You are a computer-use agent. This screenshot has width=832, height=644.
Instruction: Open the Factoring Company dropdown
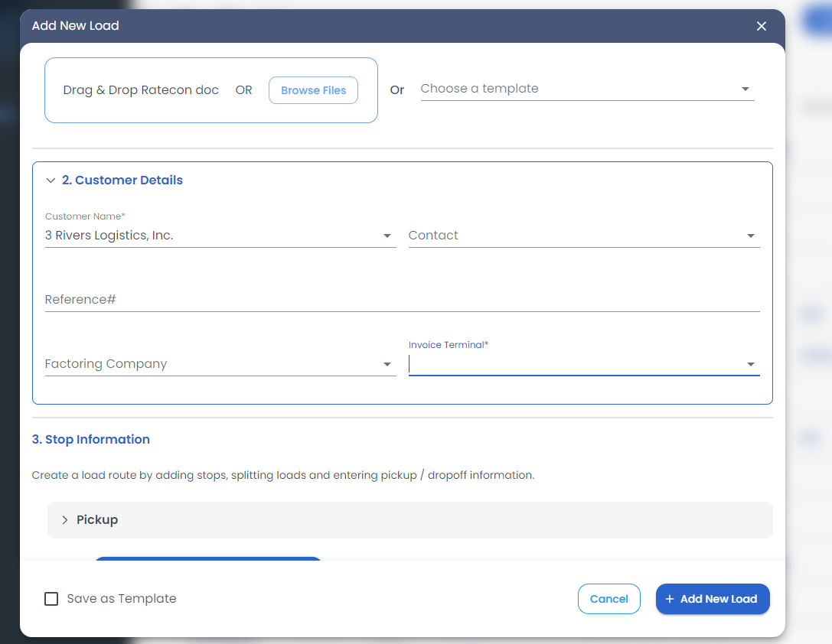click(220, 364)
